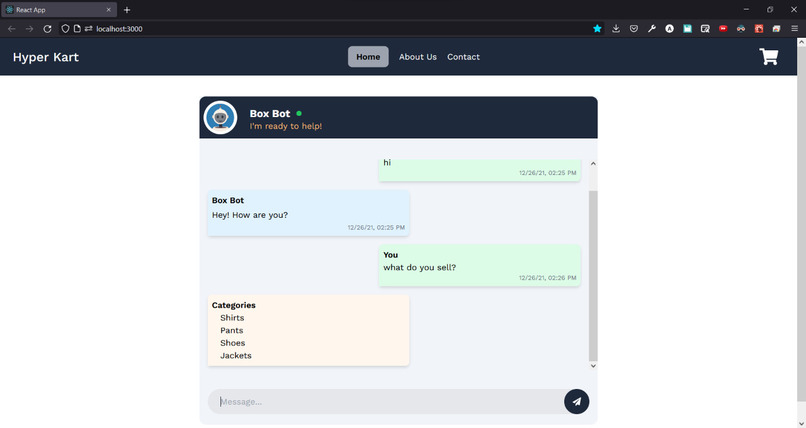Click the teal floppy disk extension icon

687,29
